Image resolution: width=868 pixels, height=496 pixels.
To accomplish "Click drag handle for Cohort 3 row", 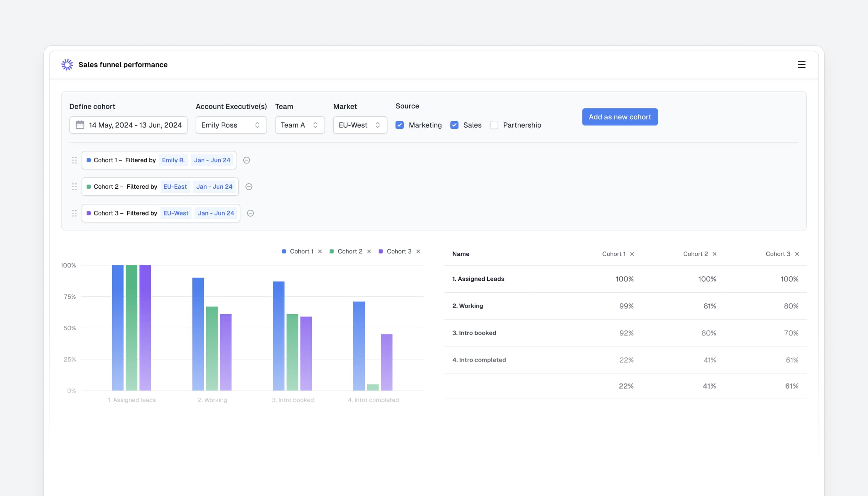I will pos(74,213).
